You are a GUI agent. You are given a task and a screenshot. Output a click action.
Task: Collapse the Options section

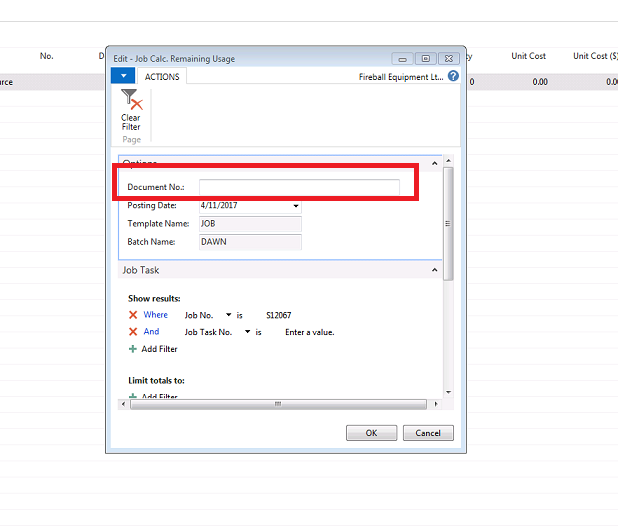434,163
